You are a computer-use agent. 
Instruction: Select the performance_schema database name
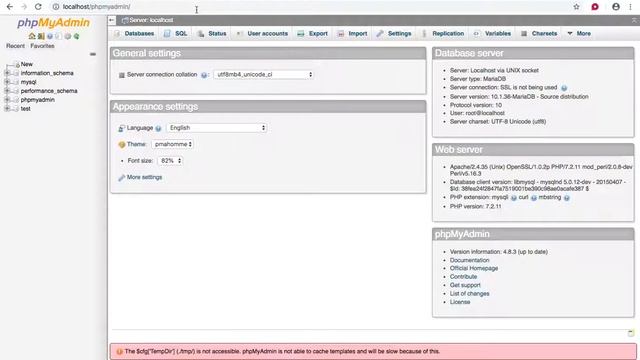click(49, 91)
